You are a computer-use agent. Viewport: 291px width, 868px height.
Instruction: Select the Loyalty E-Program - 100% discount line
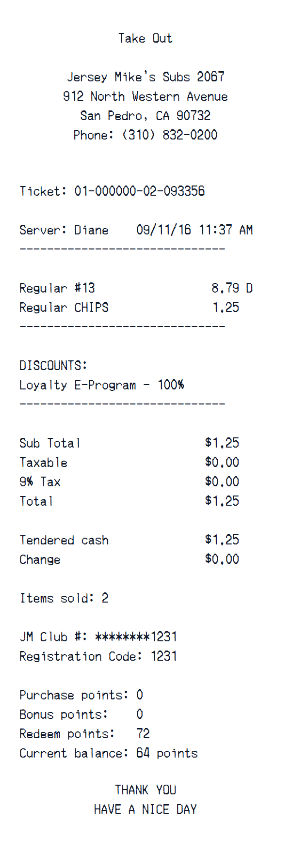[102, 385]
